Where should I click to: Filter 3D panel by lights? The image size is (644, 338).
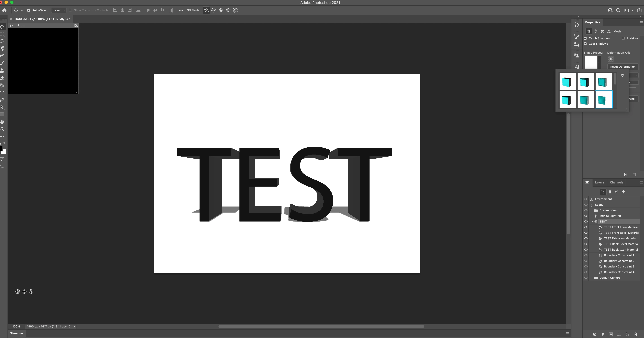(623, 192)
